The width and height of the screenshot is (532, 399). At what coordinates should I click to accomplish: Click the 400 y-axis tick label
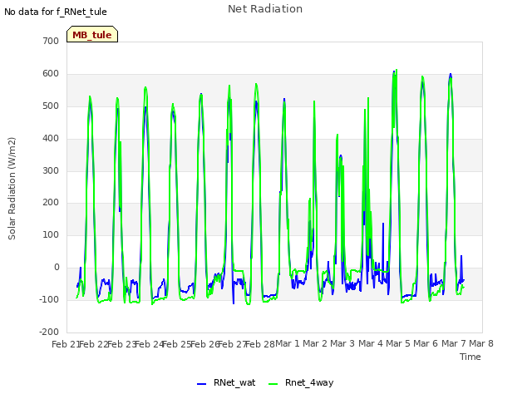51,139
